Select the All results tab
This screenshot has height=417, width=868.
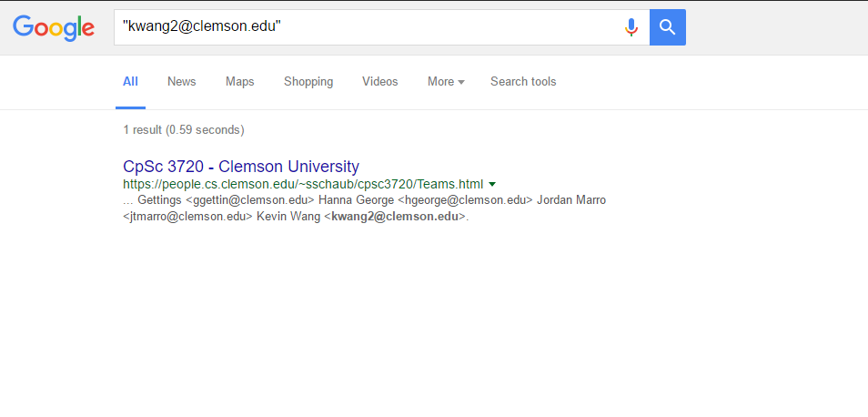coord(131,81)
